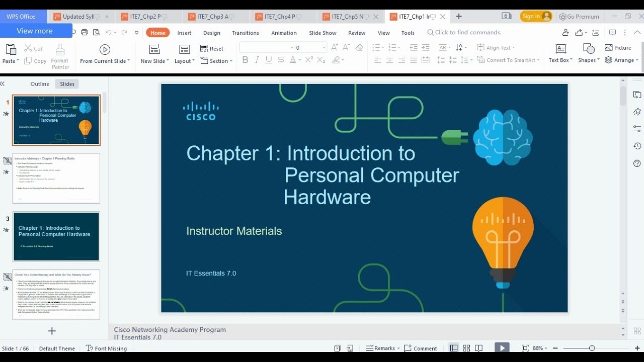Screen dimensions: 644x362
Task: Click the zoom slider handle
Action: point(592,348)
